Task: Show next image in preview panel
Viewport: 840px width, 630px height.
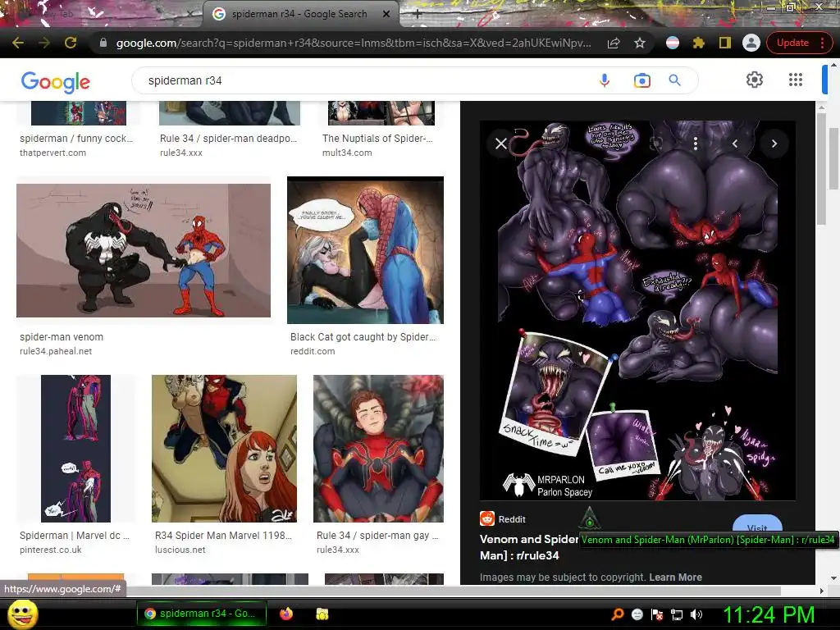Action: (x=774, y=144)
